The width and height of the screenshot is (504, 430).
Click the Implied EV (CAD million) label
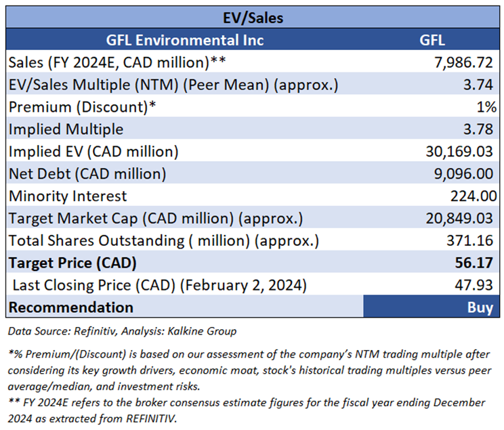pos(93,152)
